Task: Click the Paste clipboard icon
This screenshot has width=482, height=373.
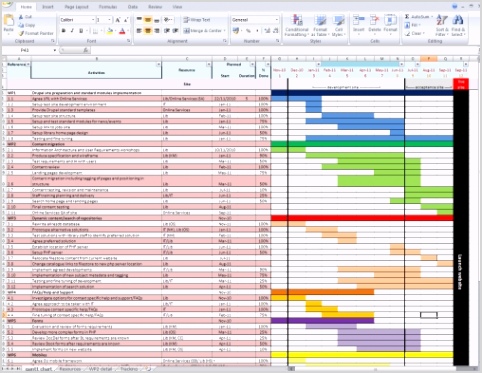Action: (x=8, y=21)
